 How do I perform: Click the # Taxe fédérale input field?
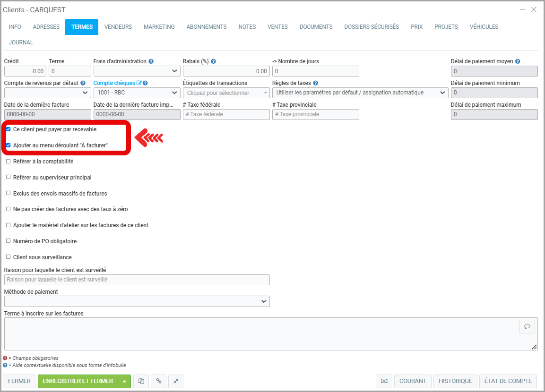pos(226,114)
